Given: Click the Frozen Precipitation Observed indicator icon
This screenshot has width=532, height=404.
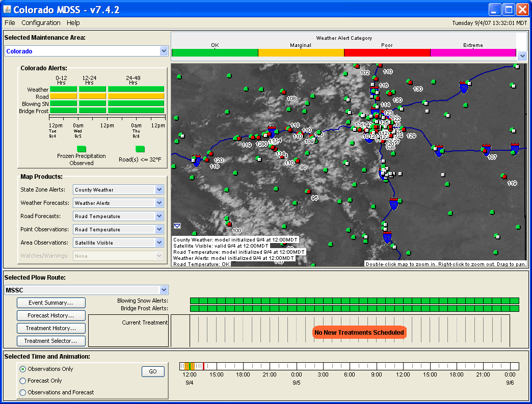Looking at the screenshot, I should coord(81,149).
